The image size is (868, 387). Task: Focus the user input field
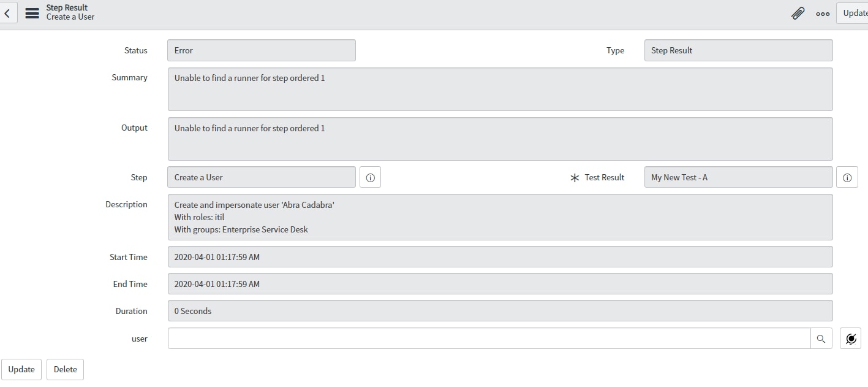pyautogui.click(x=489, y=339)
